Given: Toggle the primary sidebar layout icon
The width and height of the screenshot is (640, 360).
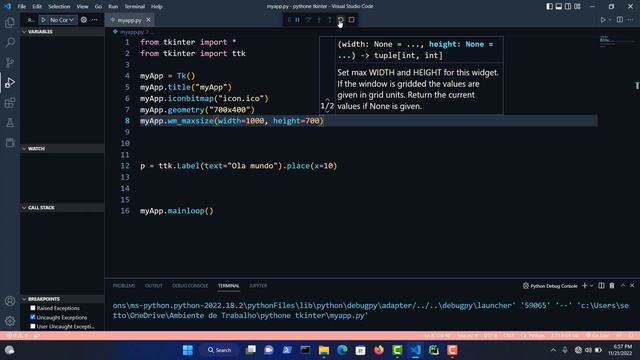Looking at the screenshot, I should [549, 6].
